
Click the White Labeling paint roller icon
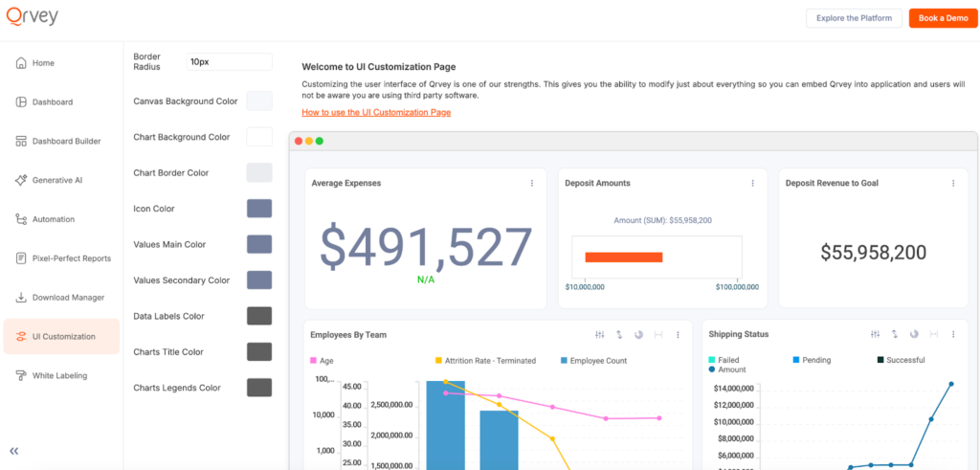tap(21, 376)
